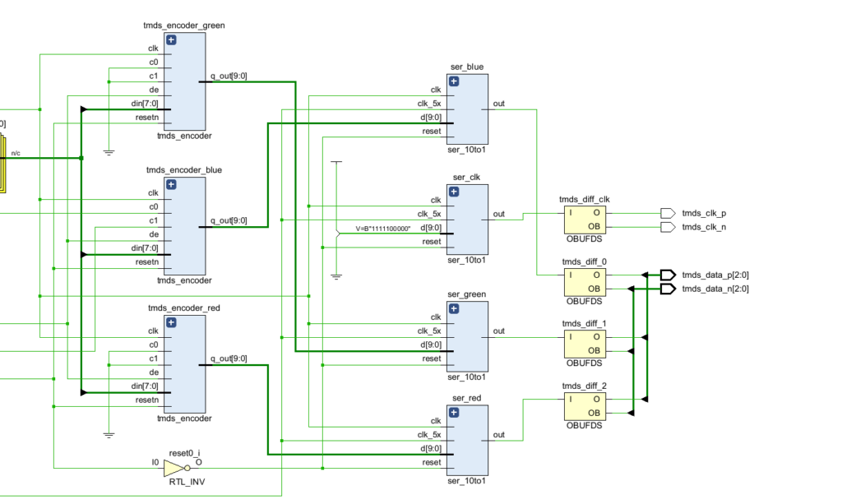
Task: Select the tmds_diff_clk OBUFDS buffer
Action: 585,220
